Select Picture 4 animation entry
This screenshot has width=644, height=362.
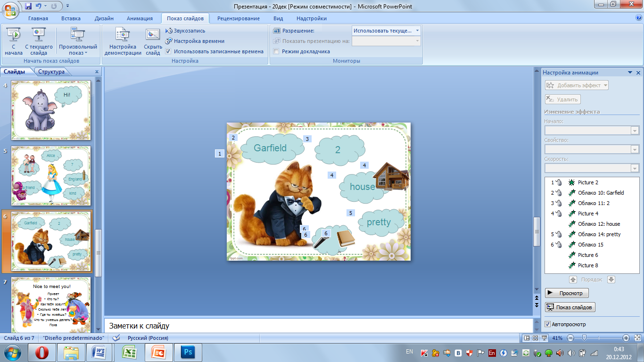pyautogui.click(x=592, y=214)
